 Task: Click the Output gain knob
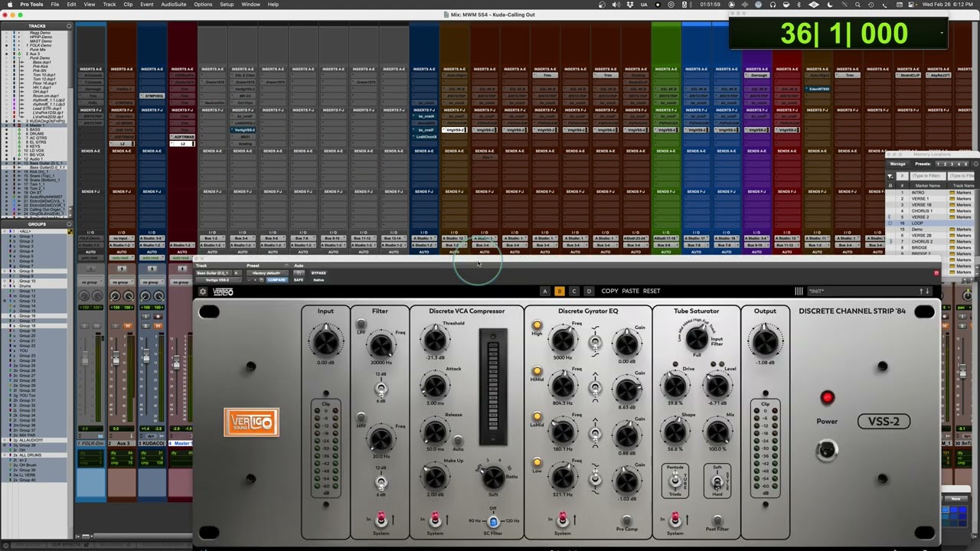[x=765, y=340]
